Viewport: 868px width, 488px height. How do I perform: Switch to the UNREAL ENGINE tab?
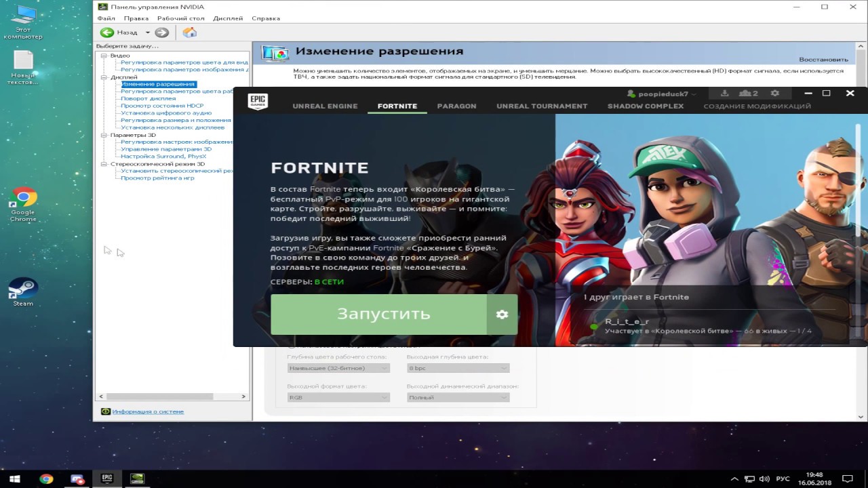tap(325, 106)
